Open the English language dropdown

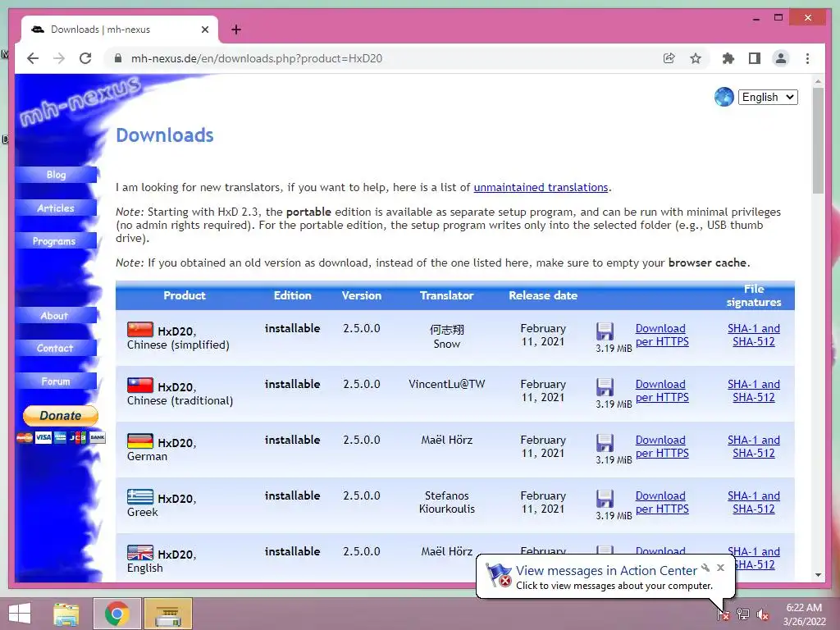pyautogui.click(x=768, y=97)
